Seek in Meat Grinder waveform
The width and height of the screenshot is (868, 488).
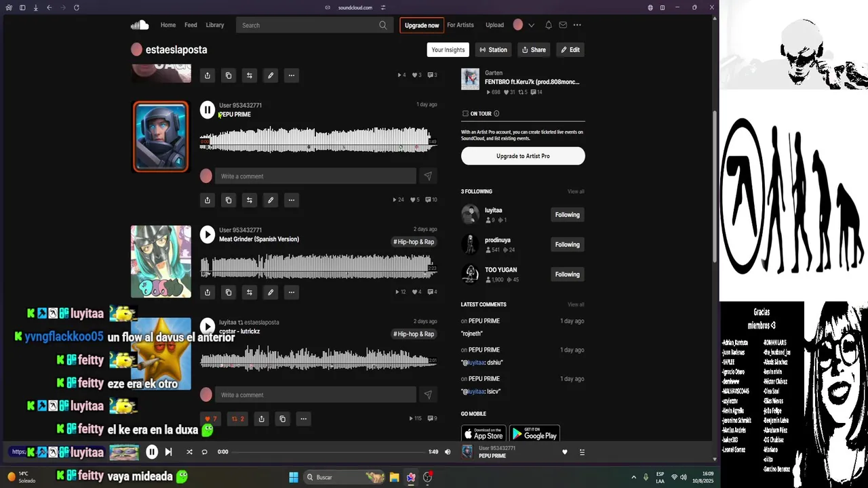tap(318, 266)
